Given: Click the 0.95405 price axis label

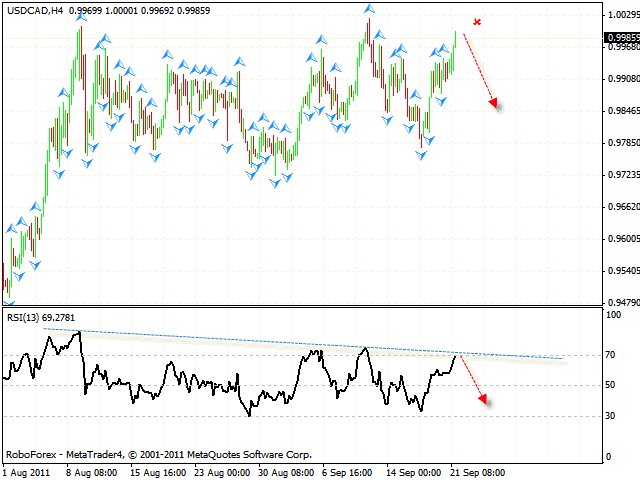Looking at the screenshot, I should tap(624, 271).
